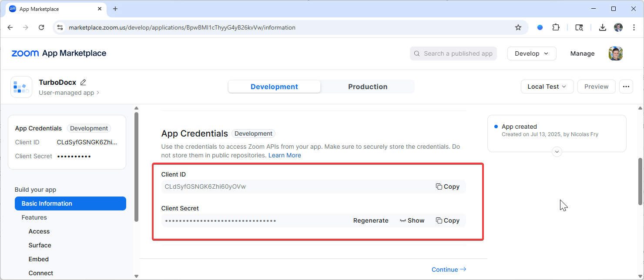
Task: Open the Chrome profile avatar
Action: pos(618,27)
